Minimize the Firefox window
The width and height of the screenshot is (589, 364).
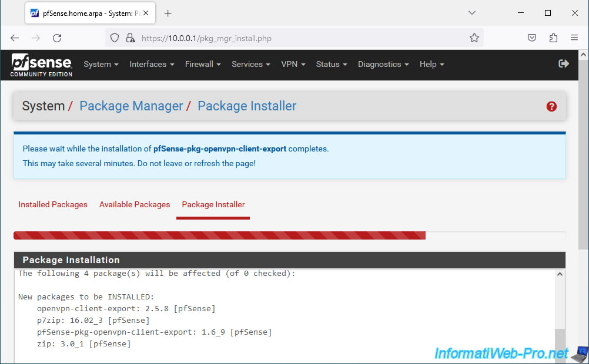tap(521, 13)
